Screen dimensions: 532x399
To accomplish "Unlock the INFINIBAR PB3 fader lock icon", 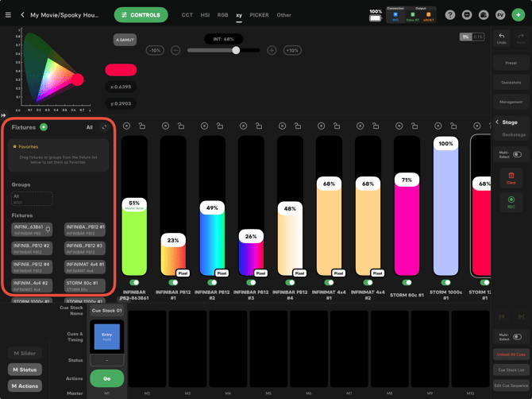I will pos(142,126).
